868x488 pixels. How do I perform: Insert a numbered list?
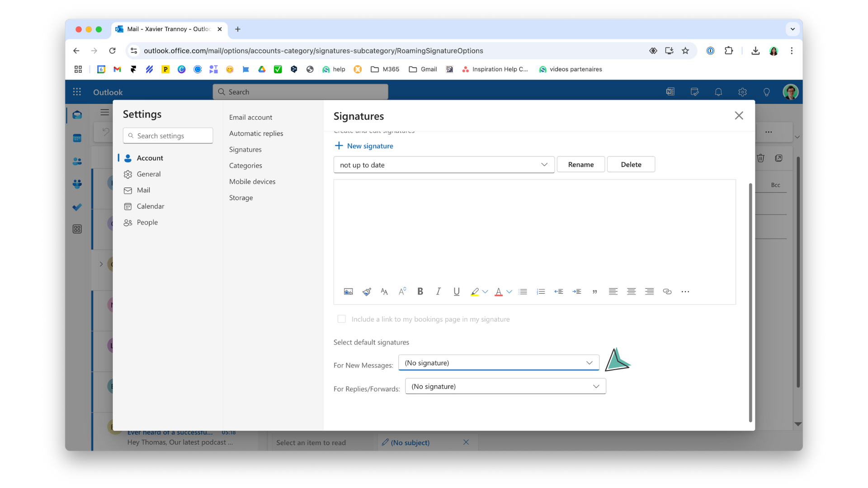541,291
